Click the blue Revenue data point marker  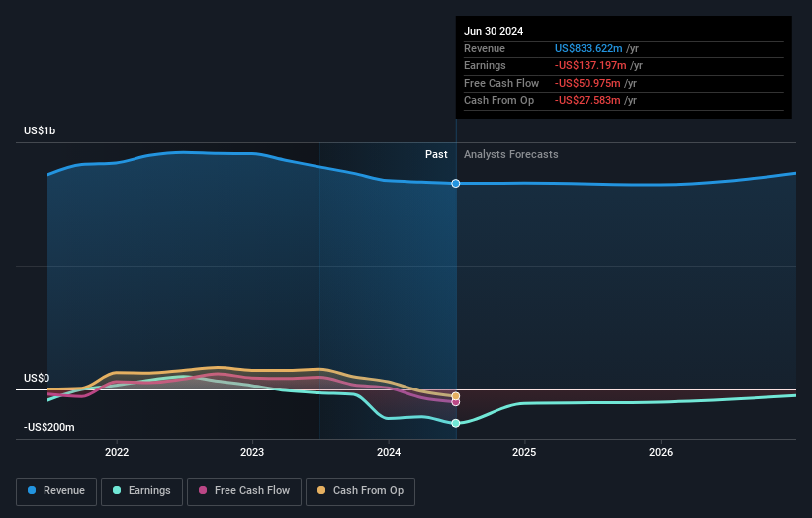pos(455,183)
